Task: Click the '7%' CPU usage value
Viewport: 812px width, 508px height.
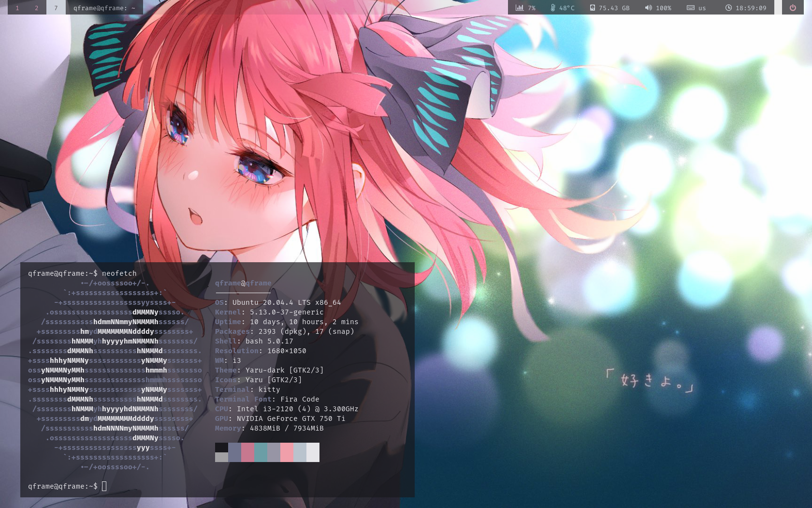Action: click(x=532, y=8)
